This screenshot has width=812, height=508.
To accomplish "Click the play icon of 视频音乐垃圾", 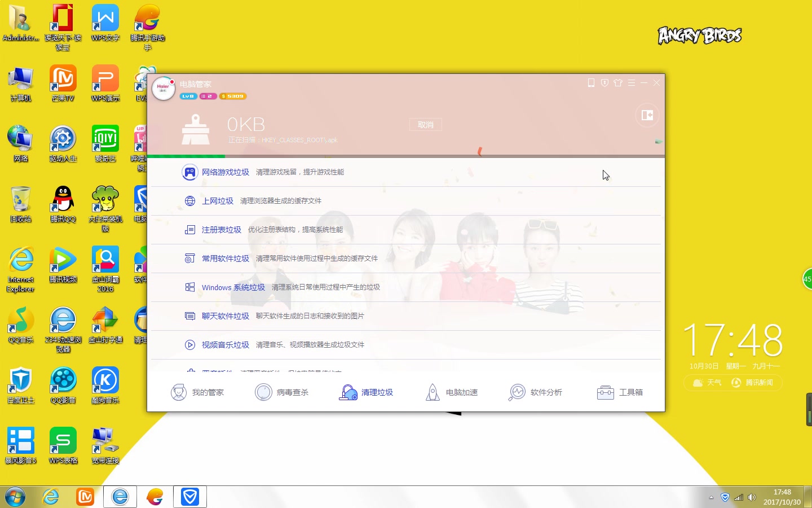I will tap(190, 345).
